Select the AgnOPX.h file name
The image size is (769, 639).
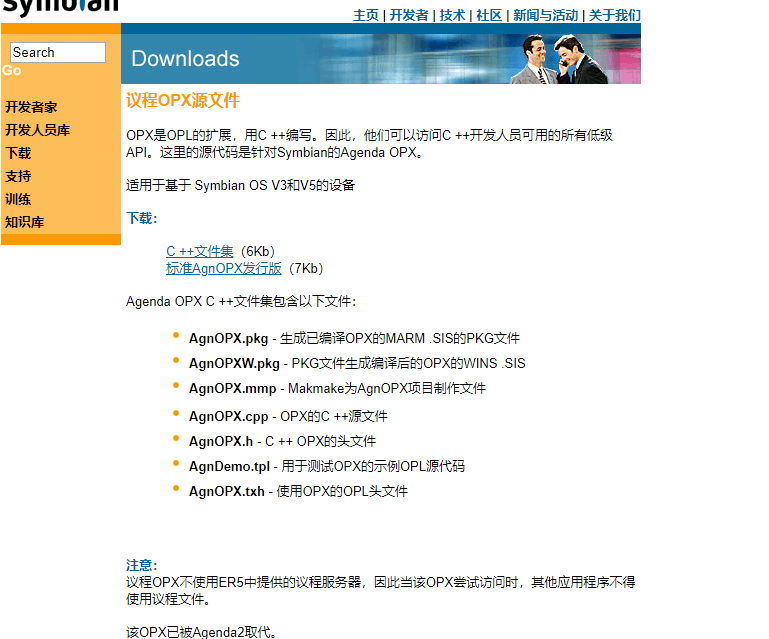click(x=221, y=442)
